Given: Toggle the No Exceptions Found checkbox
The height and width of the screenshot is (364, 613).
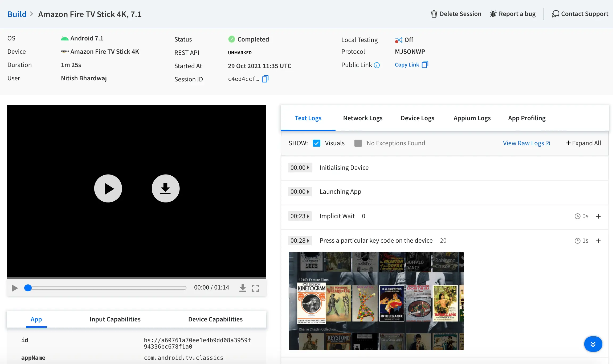Looking at the screenshot, I should [x=358, y=143].
